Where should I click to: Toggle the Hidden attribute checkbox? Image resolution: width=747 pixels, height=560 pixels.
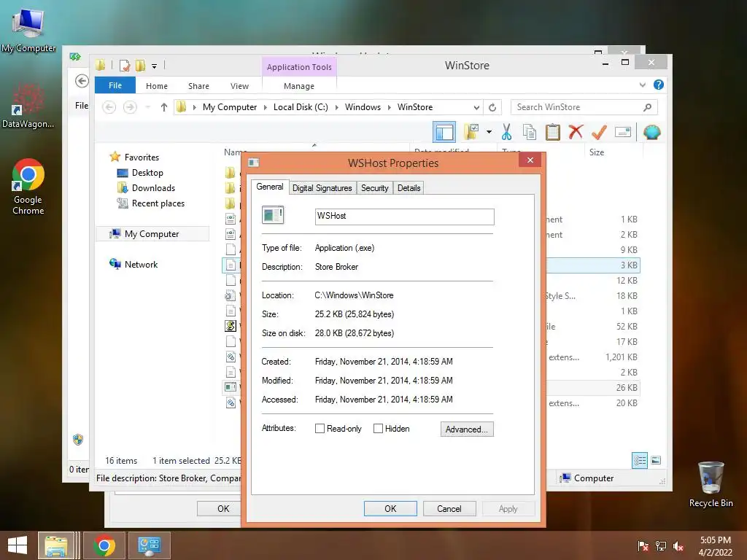tap(378, 429)
